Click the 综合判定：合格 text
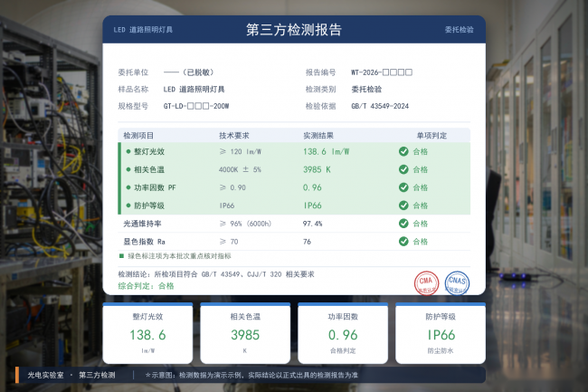Viewport: 588px width, 392px height. tap(147, 286)
